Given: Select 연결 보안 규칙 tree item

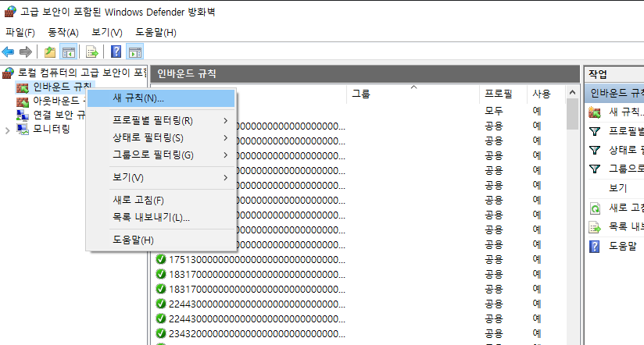Looking at the screenshot, I should (x=59, y=115).
